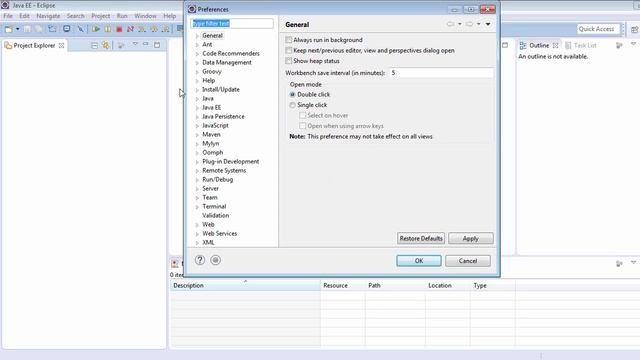Screen dimensions: 640x360
Task: Click the yellow Suspend debug icon
Action: [108, 29]
